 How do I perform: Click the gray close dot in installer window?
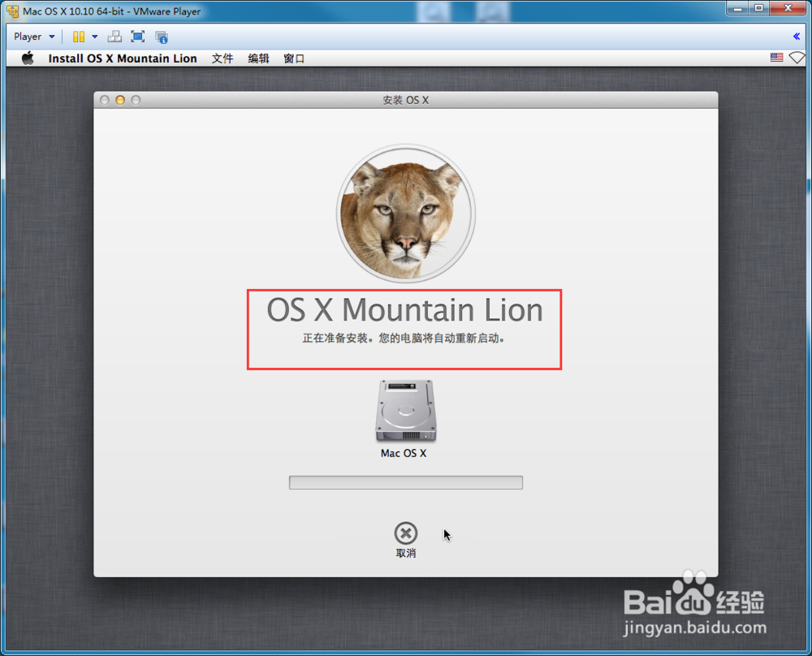(105, 100)
